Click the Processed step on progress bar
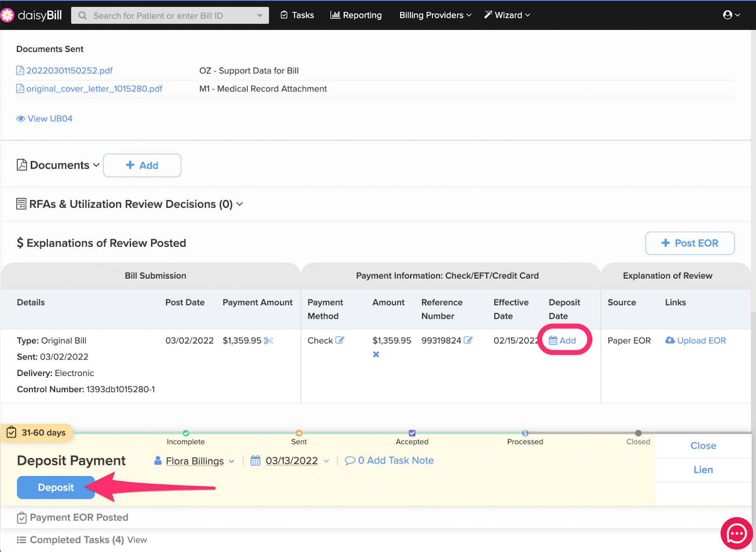The width and height of the screenshot is (756, 552). tap(525, 433)
